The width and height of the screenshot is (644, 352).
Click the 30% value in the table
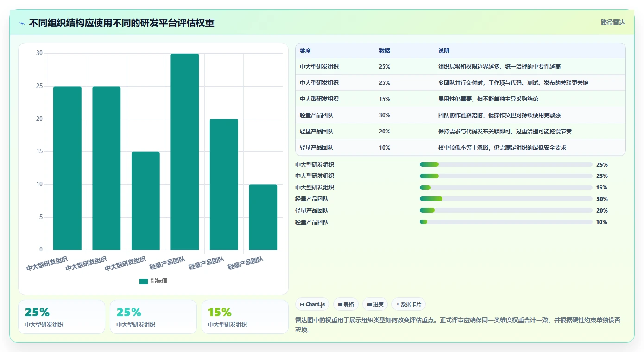click(x=385, y=115)
